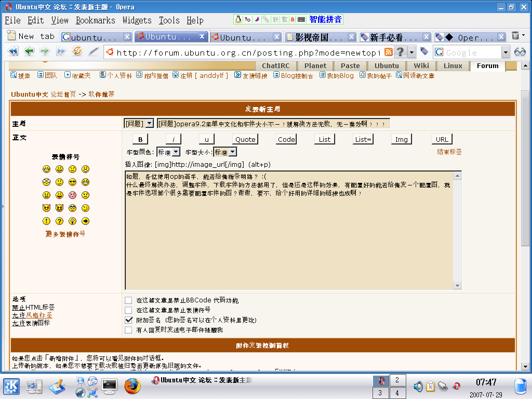Open the desktop computer icon in taskbar
532x399 pixels.
click(x=34, y=387)
